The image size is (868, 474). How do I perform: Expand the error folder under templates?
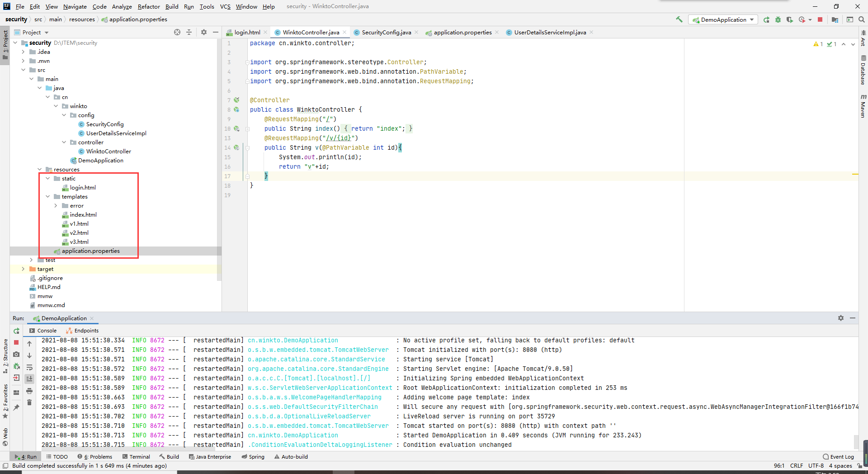coord(56,206)
